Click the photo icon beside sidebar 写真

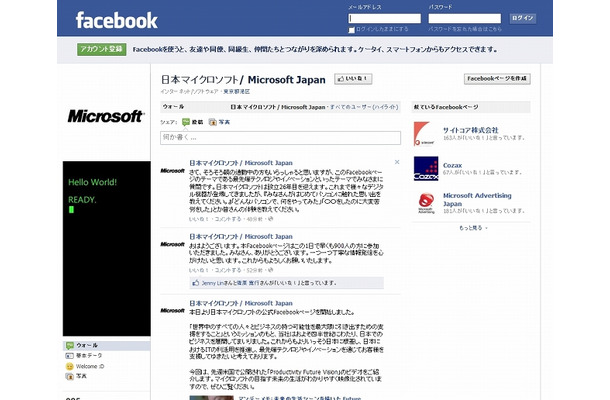coord(70,376)
